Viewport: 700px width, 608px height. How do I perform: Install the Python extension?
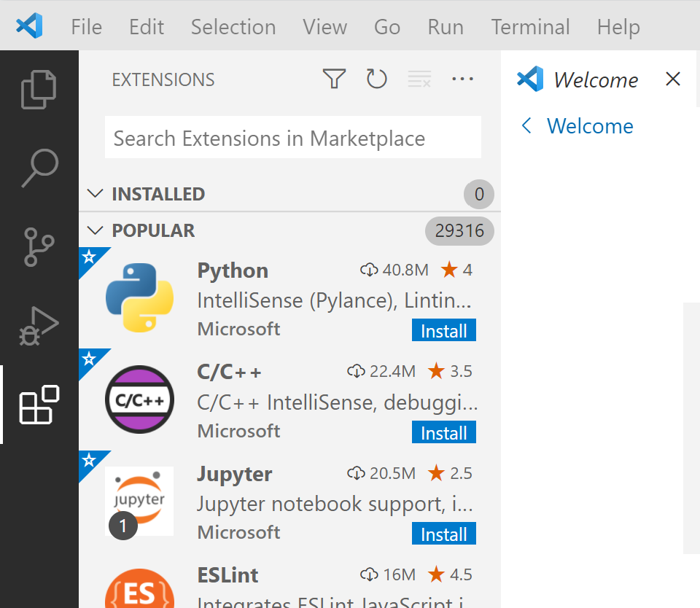444,330
